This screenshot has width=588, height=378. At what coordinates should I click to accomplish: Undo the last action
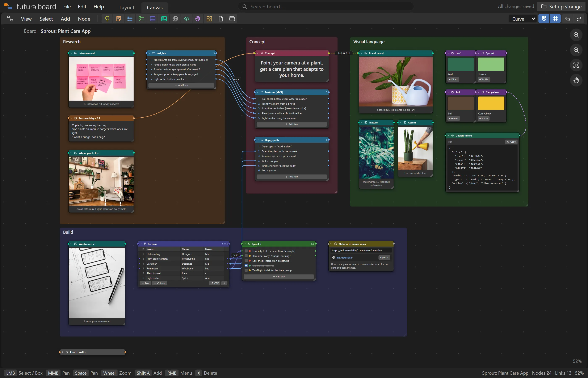click(x=567, y=19)
